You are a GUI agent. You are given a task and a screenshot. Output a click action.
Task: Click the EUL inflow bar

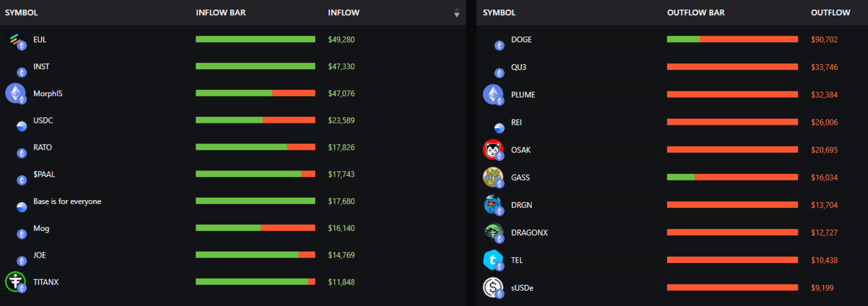click(x=255, y=40)
